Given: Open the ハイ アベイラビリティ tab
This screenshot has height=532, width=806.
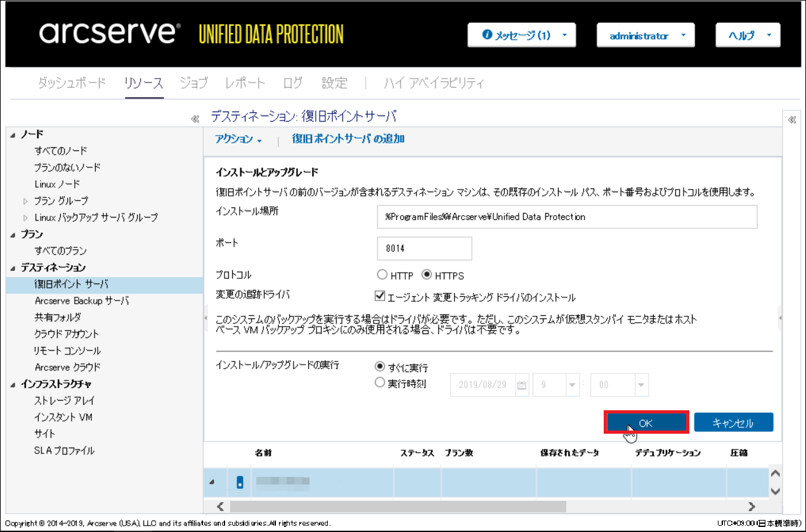Looking at the screenshot, I should 434,83.
